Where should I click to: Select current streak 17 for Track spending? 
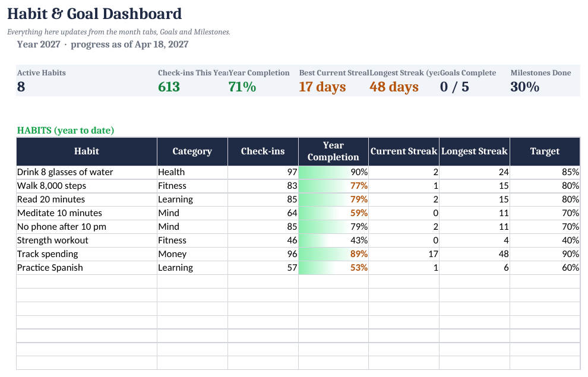coord(404,254)
